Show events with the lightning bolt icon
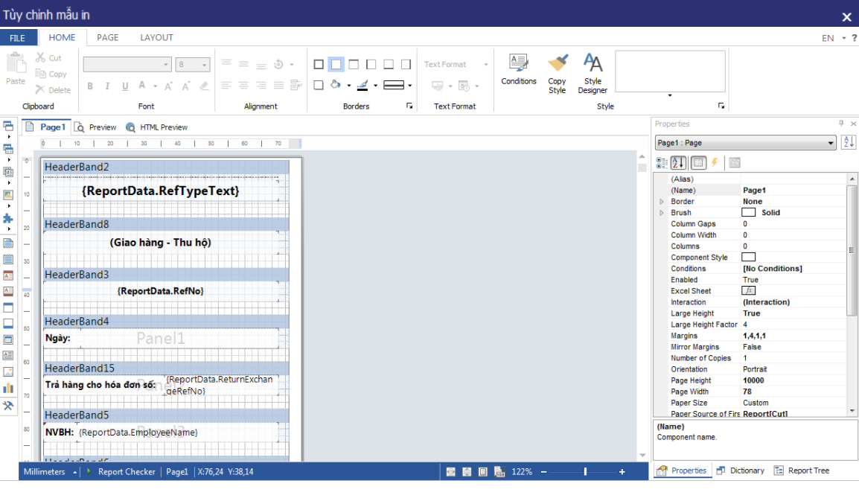 tap(715, 162)
